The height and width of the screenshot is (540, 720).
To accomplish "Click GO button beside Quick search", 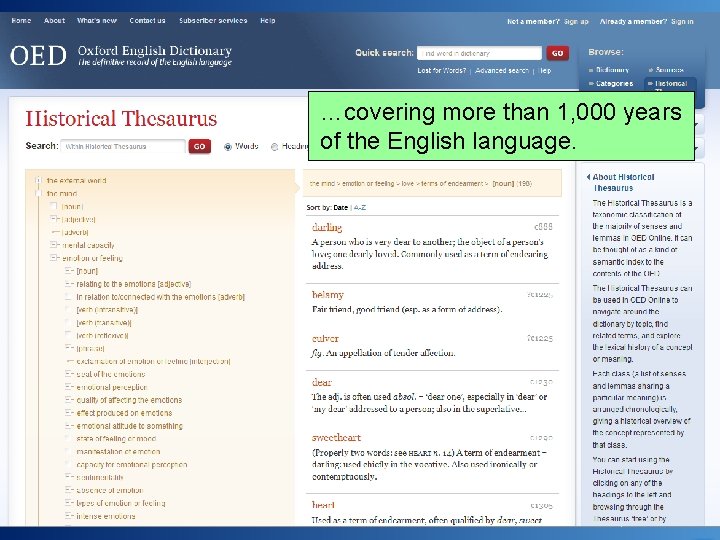I will (x=557, y=53).
